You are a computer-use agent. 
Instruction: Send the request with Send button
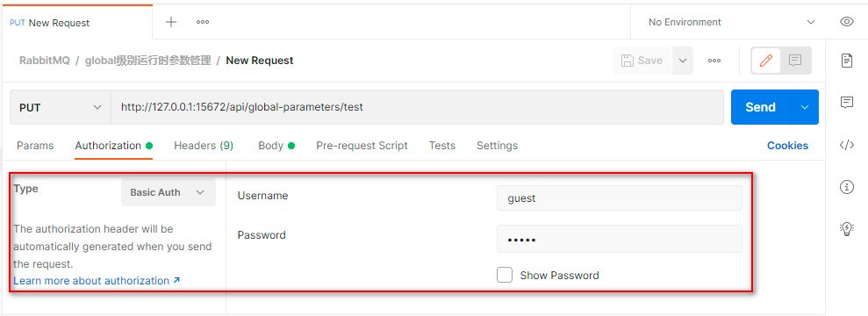(760, 107)
